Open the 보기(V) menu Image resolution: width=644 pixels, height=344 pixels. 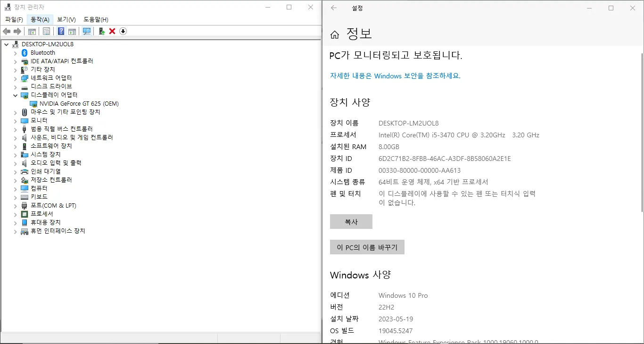pyautogui.click(x=66, y=19)
